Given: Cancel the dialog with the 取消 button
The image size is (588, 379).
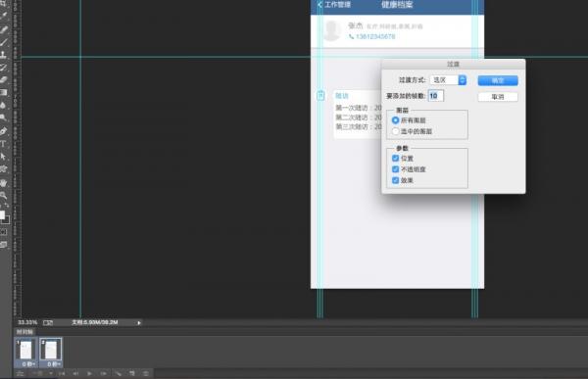Looking at the screenshot, I should (x=498, y=97).
